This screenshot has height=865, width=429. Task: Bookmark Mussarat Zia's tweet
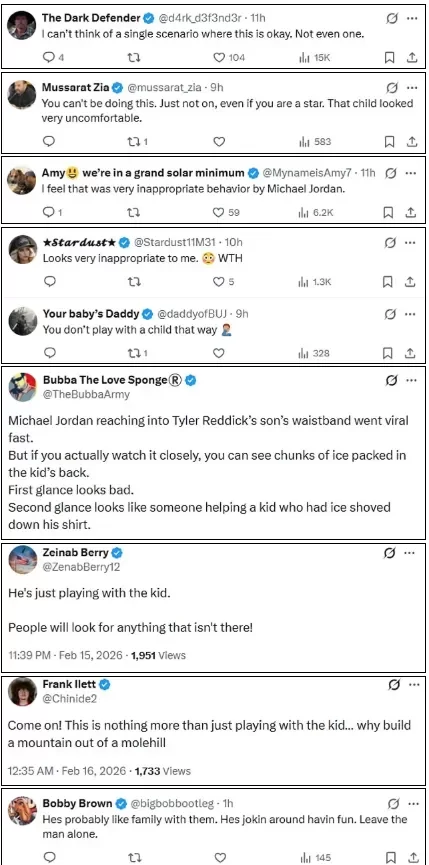[x=389, y=142]
